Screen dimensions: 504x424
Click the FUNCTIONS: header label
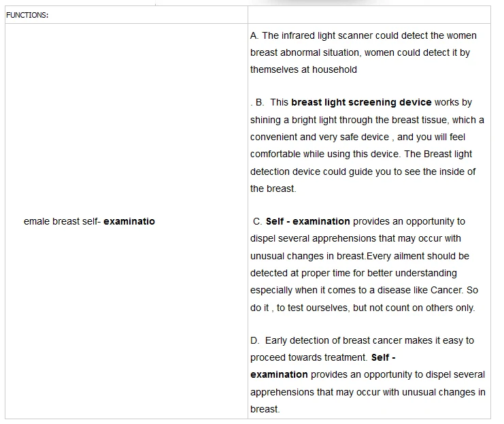pos(27,15)
